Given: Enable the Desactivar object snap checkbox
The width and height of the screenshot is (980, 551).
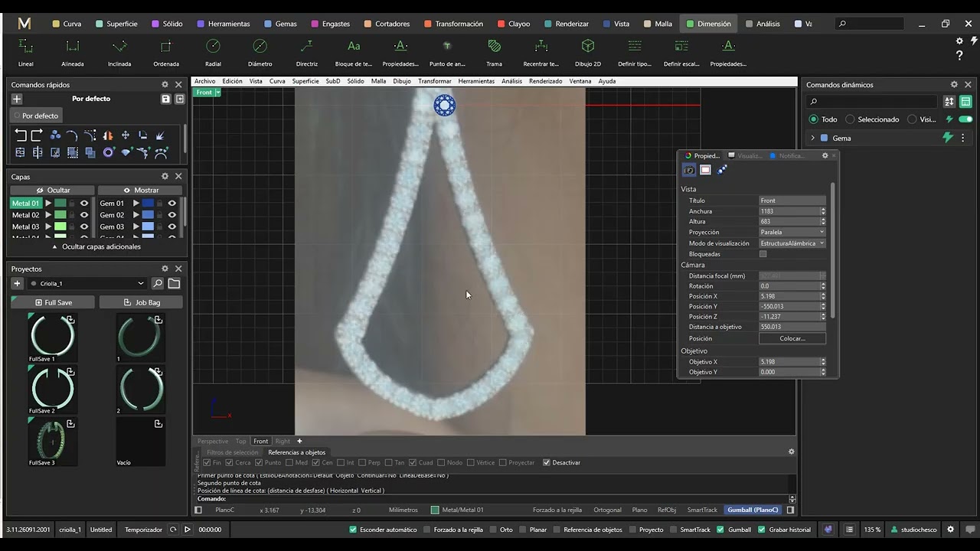Looking at the screenshot, I should point(547,463).
